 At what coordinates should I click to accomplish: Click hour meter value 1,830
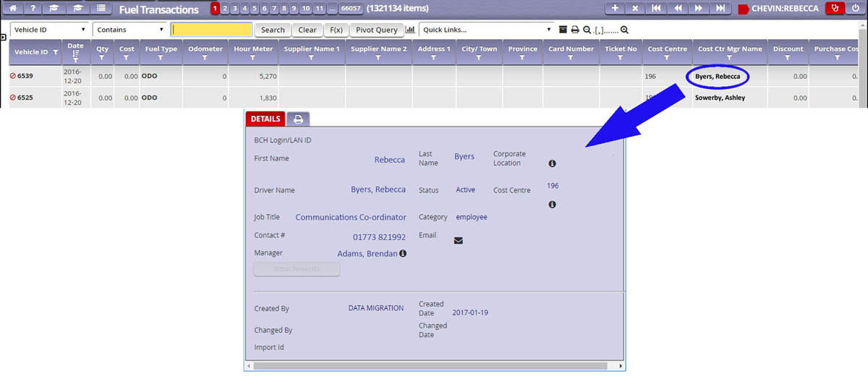tap(268, 98)
